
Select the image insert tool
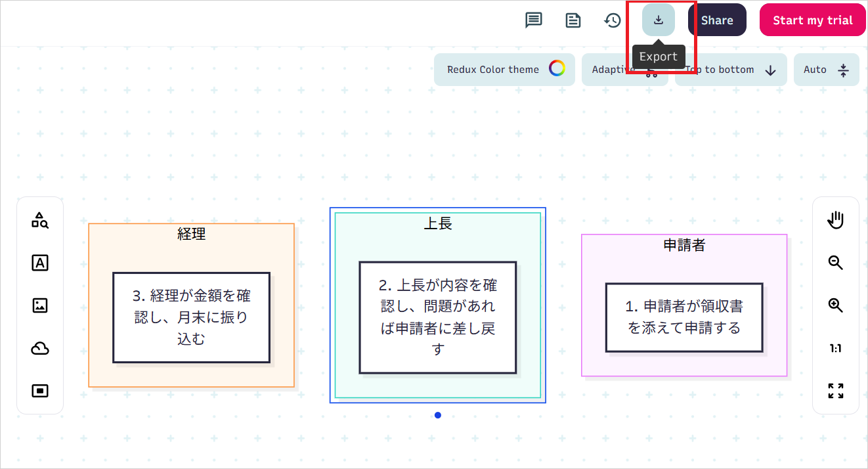click(40, 305)
